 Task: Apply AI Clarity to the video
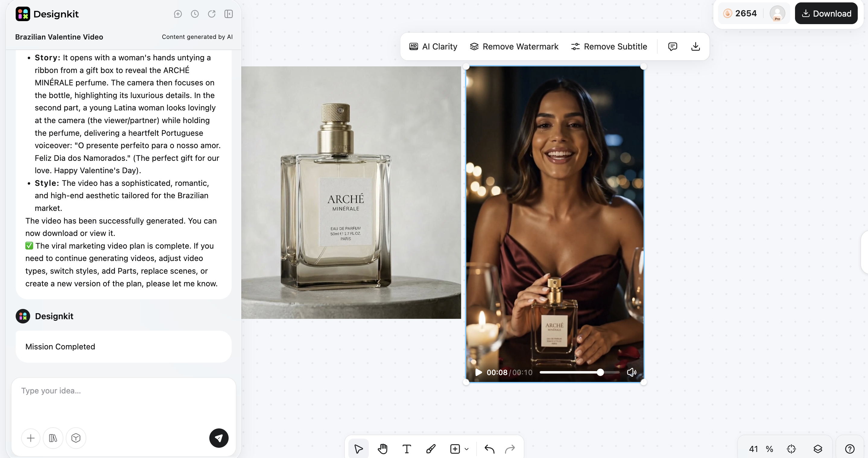click(x=433, y=46)
